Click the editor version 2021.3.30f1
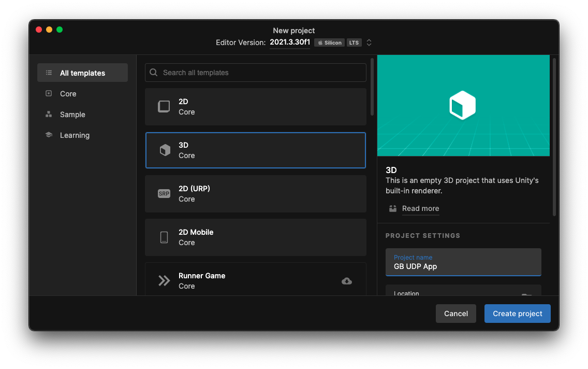588x369 pixels. tap(290, 42)
